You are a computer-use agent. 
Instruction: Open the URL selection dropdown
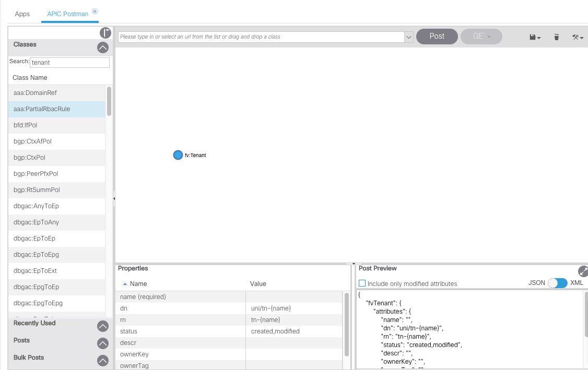coord(408,37)
